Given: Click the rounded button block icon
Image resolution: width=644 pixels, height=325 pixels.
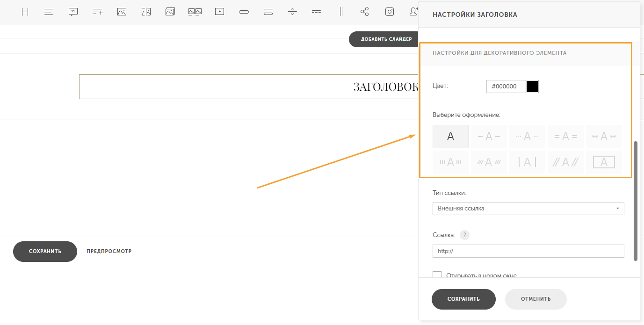Looking at the screenshot, I should pos(244,12).
